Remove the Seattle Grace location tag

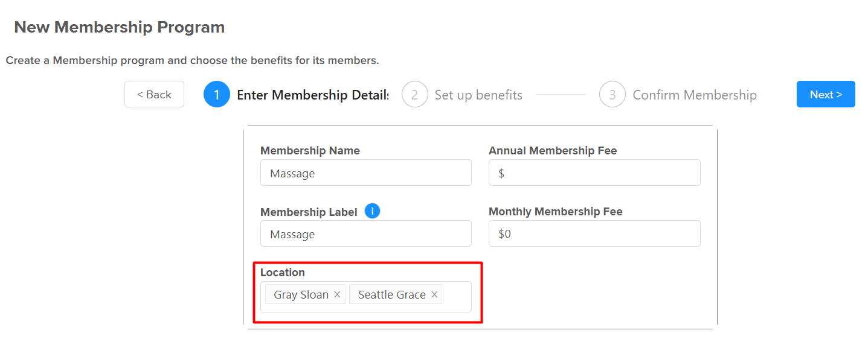[x=434, y=294]
